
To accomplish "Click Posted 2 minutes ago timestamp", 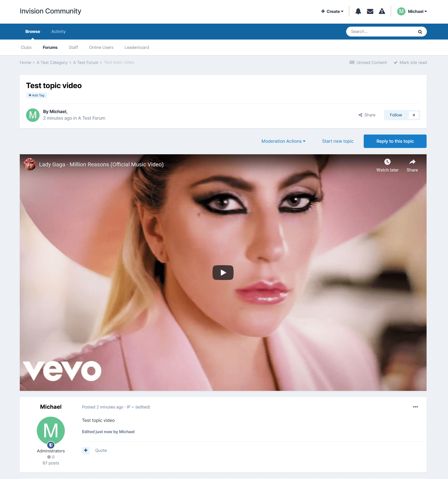I will (103, 407).
